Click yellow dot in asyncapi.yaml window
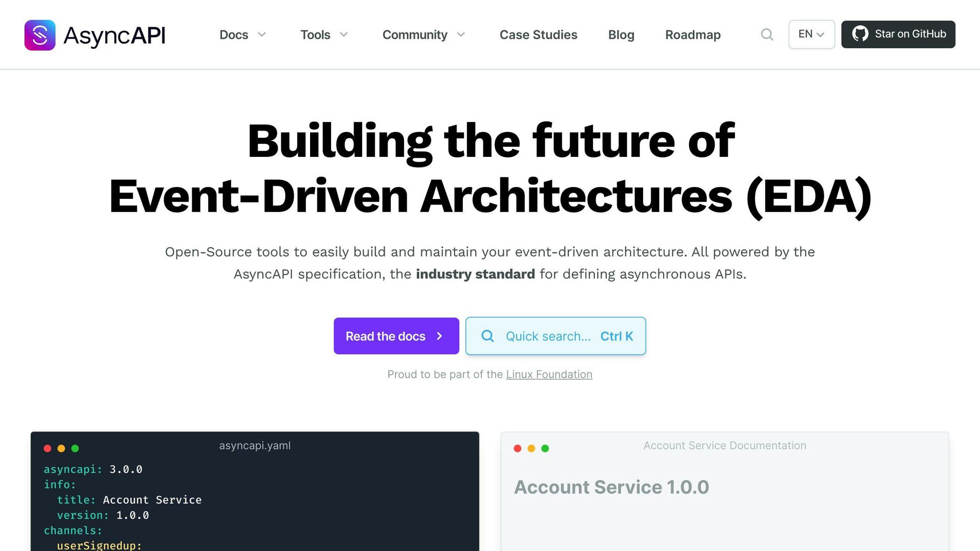This screenshot has width=980, height=551. [61, 448]
